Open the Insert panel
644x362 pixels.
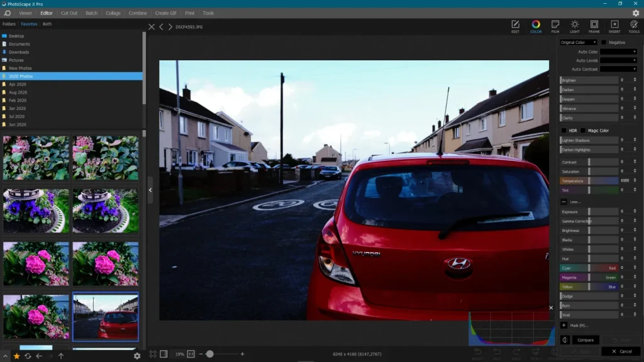point(613,26)
